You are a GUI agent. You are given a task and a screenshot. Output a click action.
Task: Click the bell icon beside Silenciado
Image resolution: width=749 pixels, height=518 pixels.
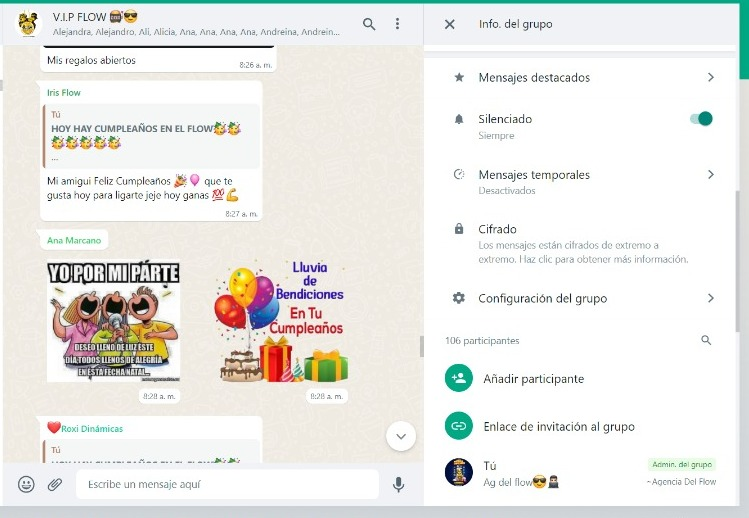point(459,119)
